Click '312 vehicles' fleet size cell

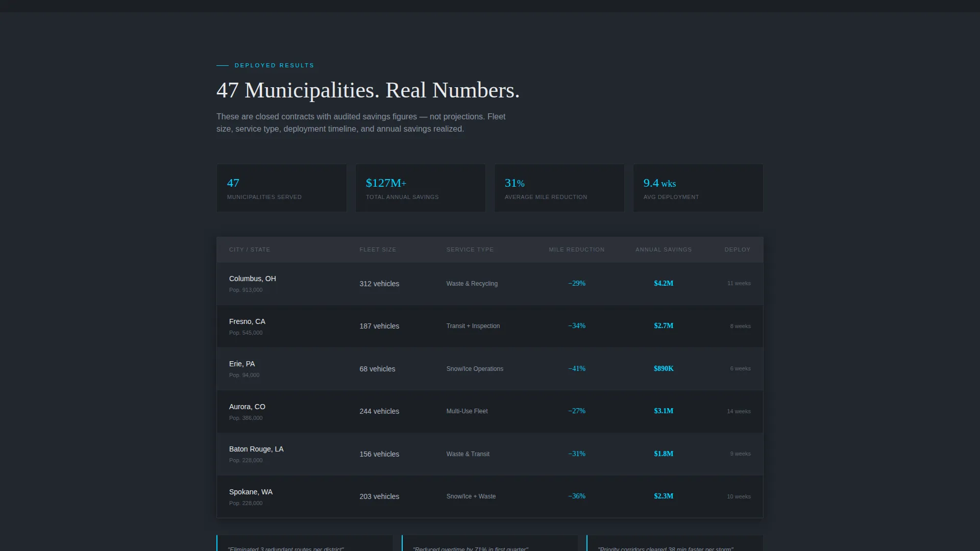click(x=379, y=284)
